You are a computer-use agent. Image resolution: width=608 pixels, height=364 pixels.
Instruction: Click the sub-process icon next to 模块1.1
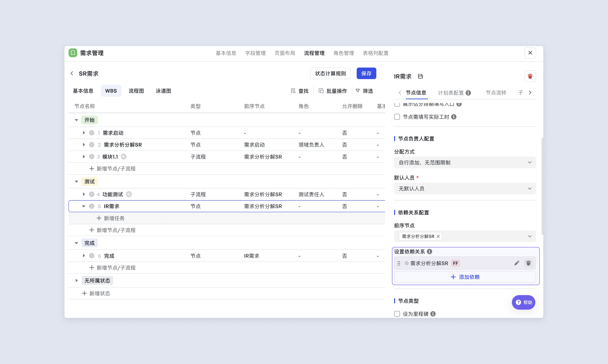pos(124,156)
